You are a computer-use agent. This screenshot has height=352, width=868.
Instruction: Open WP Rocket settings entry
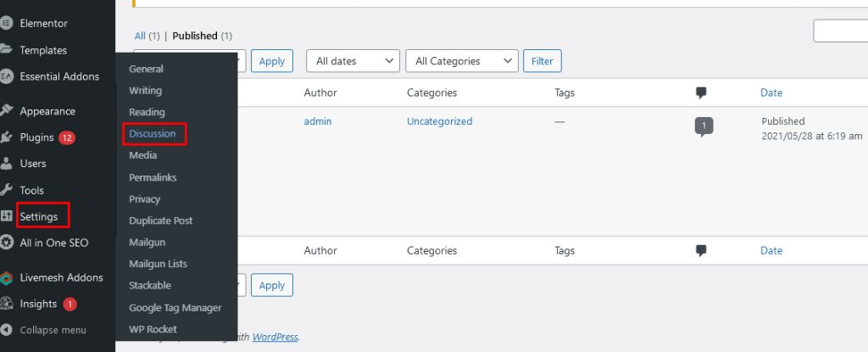153,329
